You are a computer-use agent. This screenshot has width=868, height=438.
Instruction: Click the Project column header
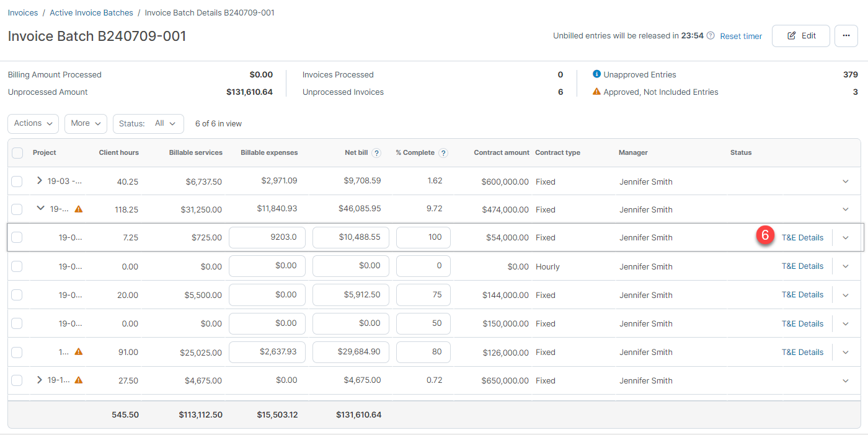click(45, 153)
